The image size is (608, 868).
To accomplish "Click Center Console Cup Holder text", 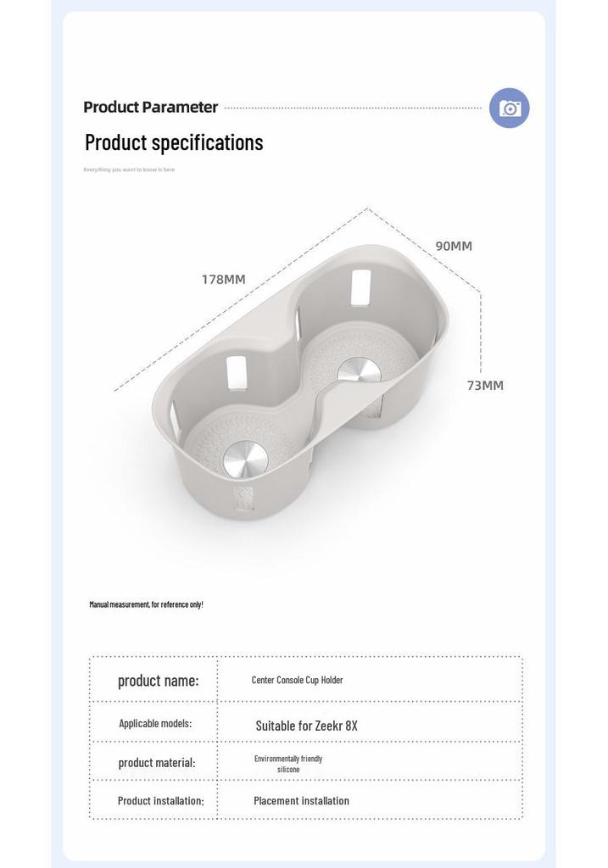I will point(298,680).
